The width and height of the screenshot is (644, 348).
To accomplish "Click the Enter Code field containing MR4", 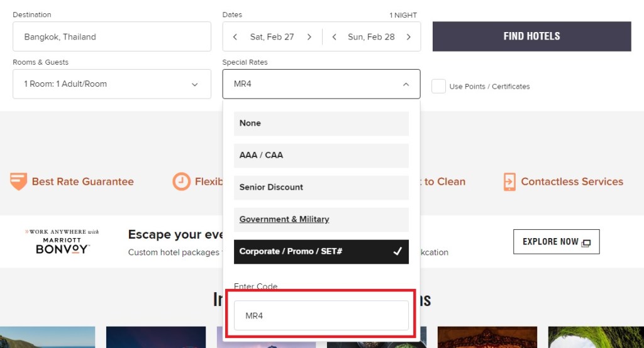I will pyautogui.click(x=321, y=315).
